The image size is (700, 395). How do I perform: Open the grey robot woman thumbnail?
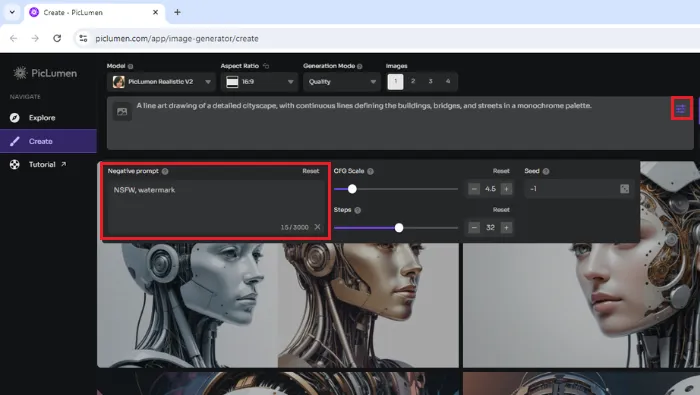point(188,305)
